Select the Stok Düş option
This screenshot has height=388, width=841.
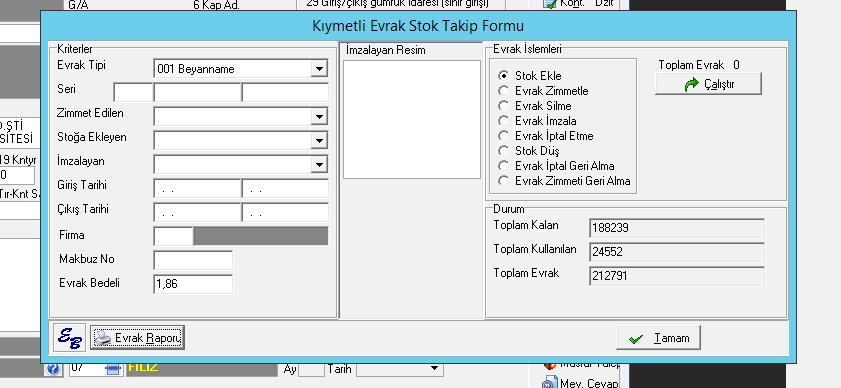pyautogui.click(x=504, y=151)
